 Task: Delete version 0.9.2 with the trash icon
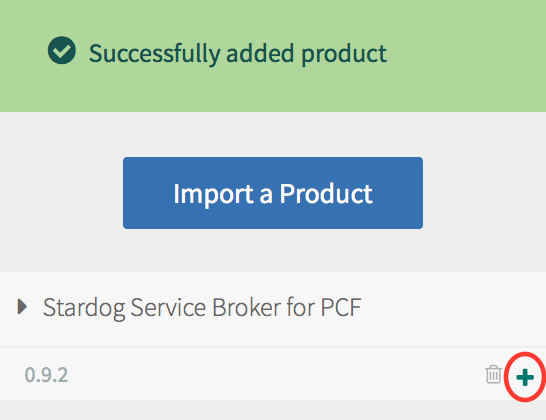coord(493,374)
